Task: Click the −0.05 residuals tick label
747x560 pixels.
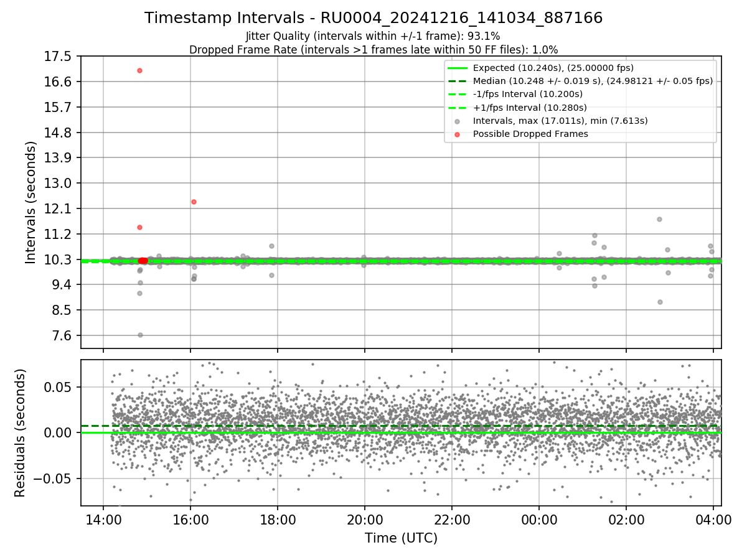Action: pyautogui.click(x=52, y=478)
